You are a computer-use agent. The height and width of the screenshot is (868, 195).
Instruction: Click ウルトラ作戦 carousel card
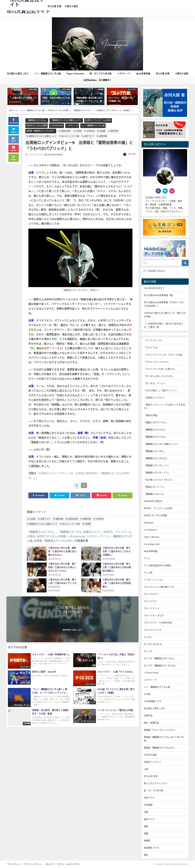coord(122,96)
